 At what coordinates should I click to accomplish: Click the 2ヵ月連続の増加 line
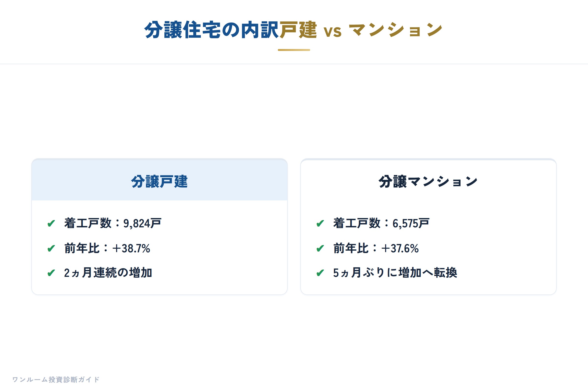coord(108,273)
